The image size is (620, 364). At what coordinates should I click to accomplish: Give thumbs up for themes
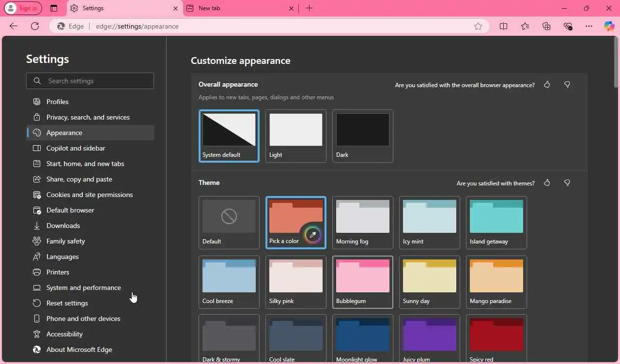click(x=547, y=183)
